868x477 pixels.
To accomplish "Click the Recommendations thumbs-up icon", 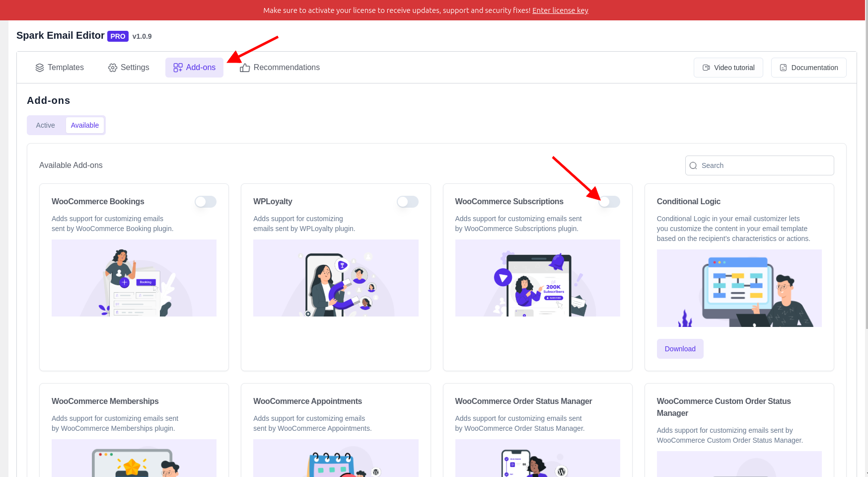I will [245, 68].
